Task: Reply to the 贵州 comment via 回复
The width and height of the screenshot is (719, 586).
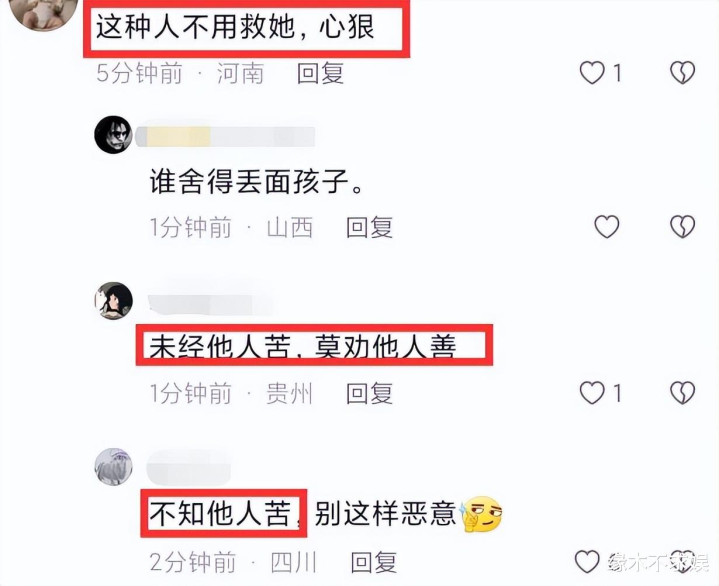Action: click(370, 393)
